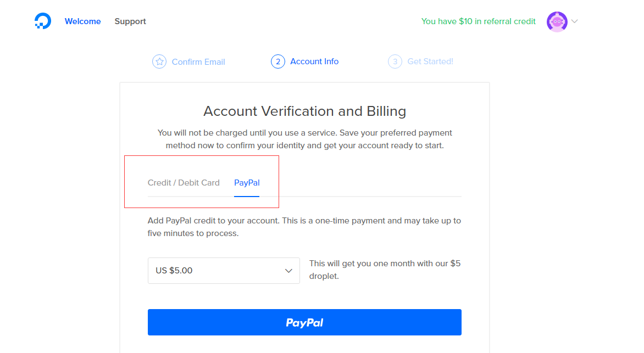Open the Support navigation link
644x353 pixels.
coord(130,21)
